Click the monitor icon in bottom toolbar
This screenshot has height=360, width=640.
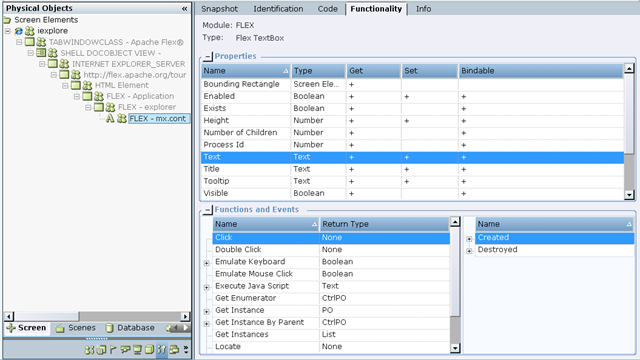click(x=138, y=350)
